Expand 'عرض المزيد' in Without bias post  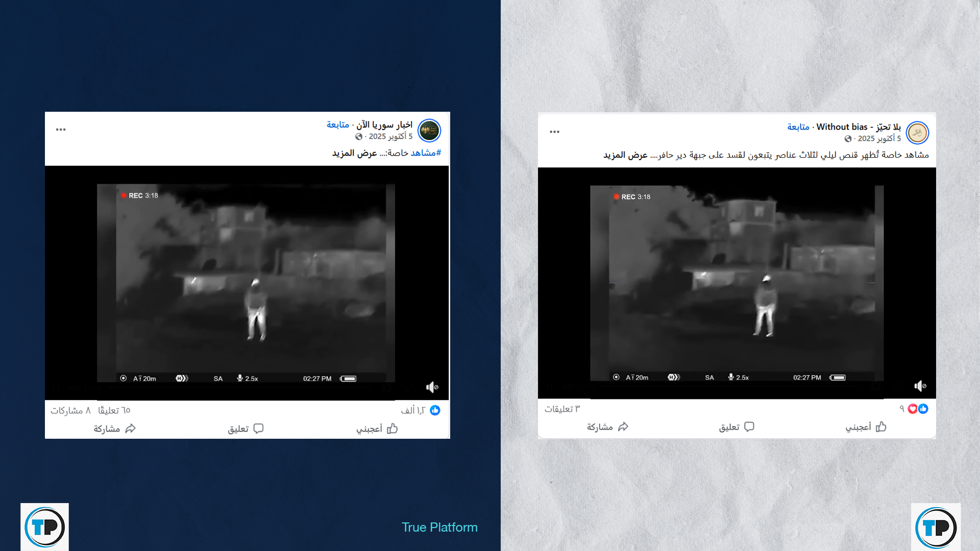click(x=625, y=155)
